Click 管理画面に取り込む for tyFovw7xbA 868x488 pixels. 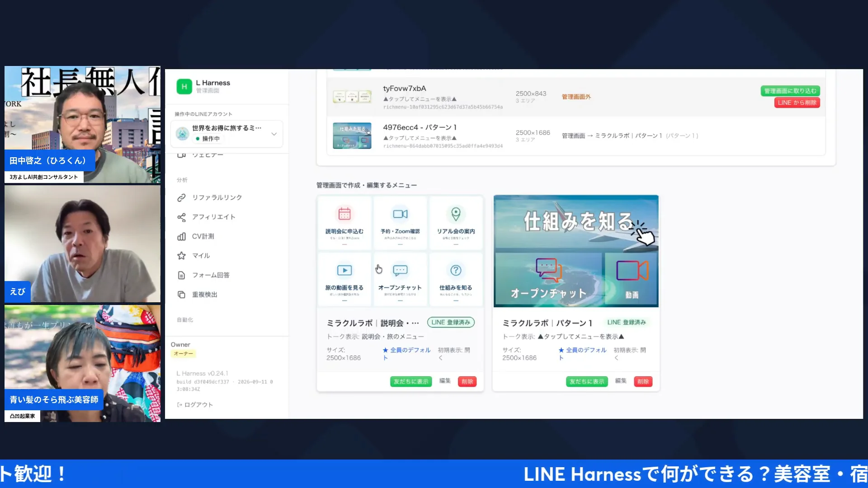(790, 91)
